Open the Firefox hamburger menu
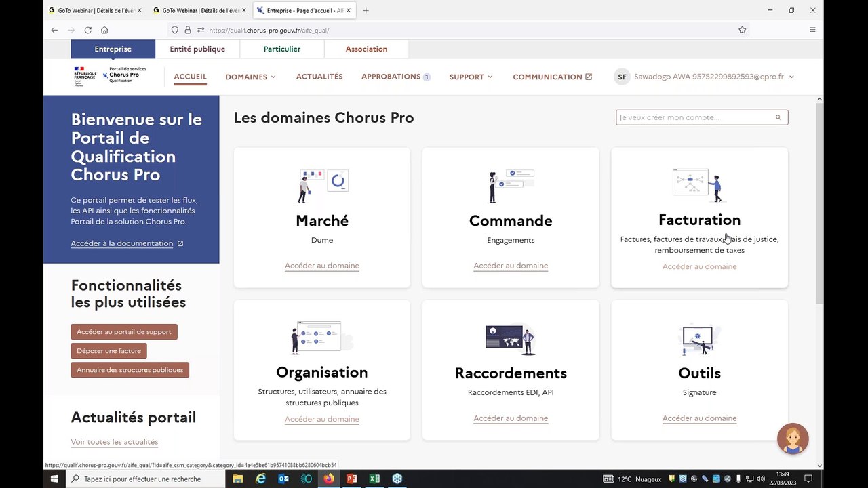 click(812, 30)
